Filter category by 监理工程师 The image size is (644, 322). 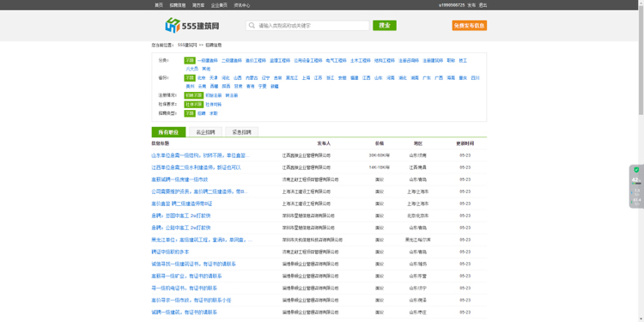280,60
